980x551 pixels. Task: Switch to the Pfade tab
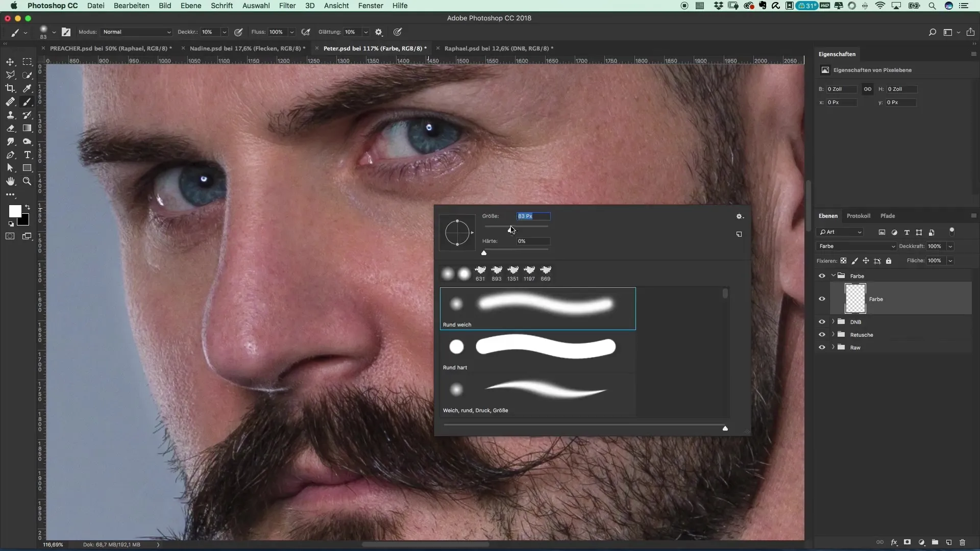click(x=888, y=216)
